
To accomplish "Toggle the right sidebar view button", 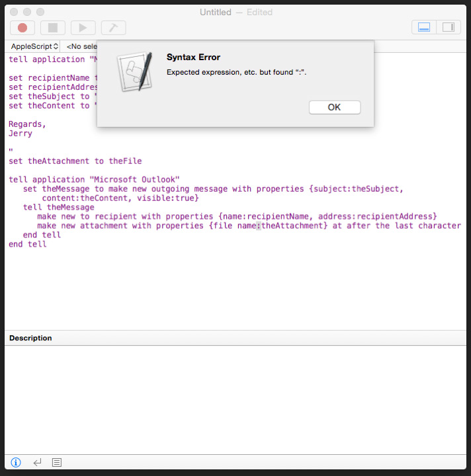I will [449, 27].
